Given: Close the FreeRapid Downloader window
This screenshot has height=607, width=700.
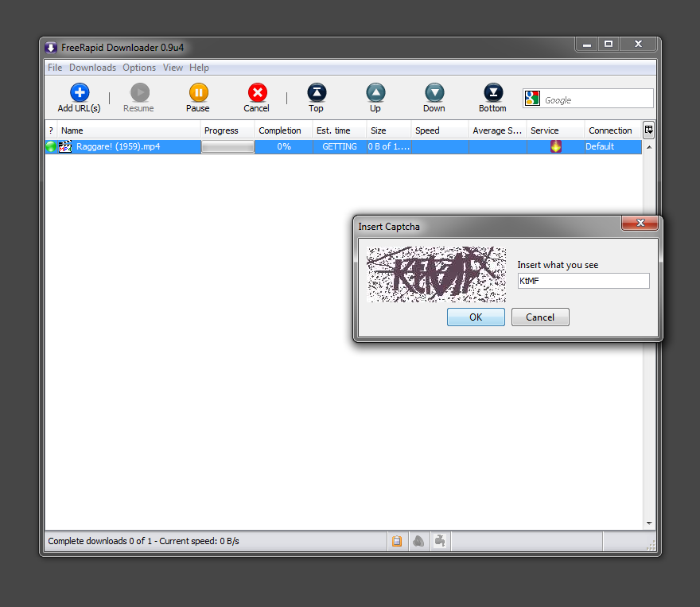Looking at the screenshot, I should pos(639,45).
